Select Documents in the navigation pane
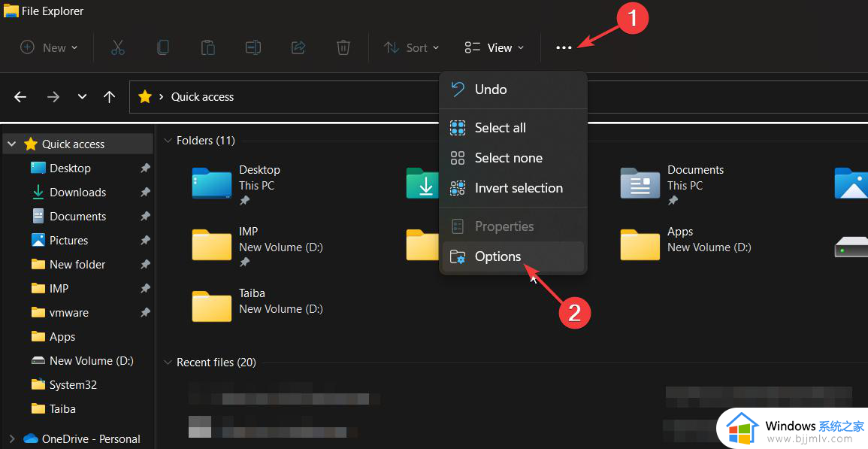The image size is (868, 449). coord(78,216)
